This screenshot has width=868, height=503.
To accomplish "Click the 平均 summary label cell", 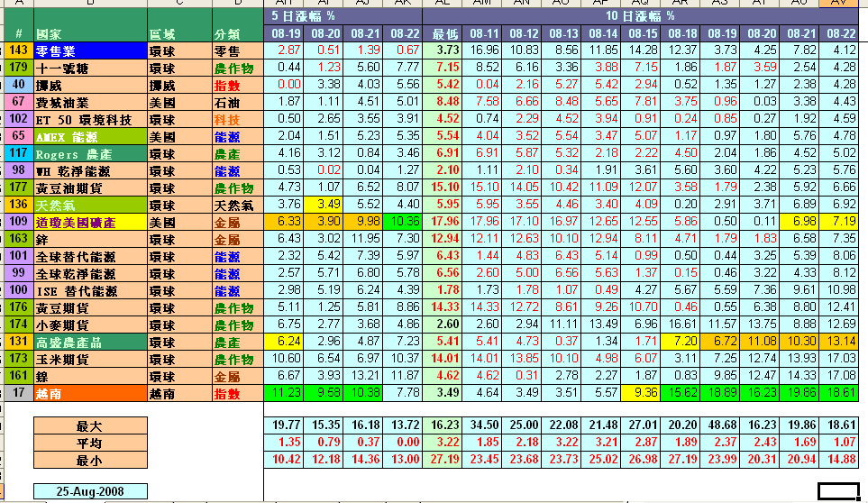I will point(90,443).
